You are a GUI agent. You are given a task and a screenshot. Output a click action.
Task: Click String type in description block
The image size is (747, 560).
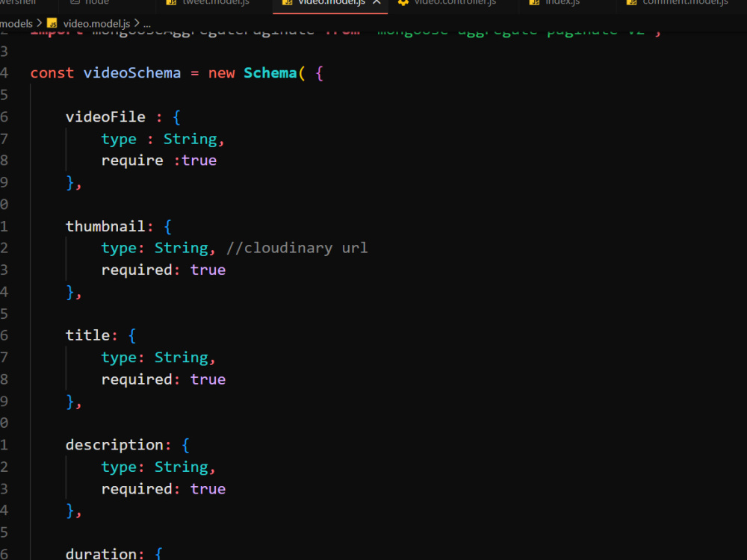(x=181, y=467)
